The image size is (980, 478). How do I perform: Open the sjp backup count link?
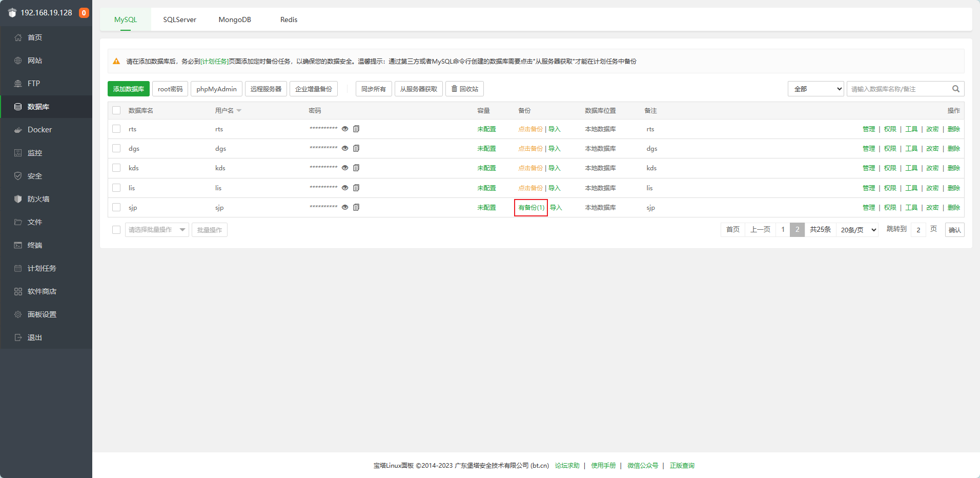pos(531,208)
